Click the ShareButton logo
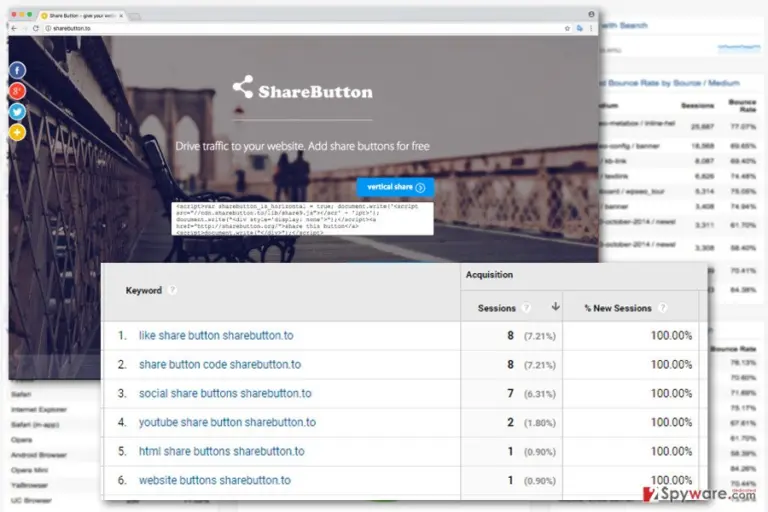The width and height of the screenshot is (768, 512). coord(302,88)
